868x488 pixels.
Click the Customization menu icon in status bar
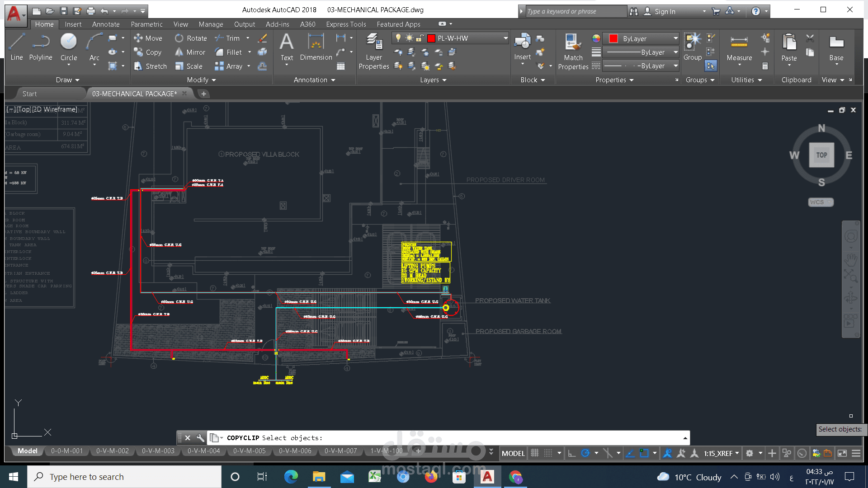856,453
